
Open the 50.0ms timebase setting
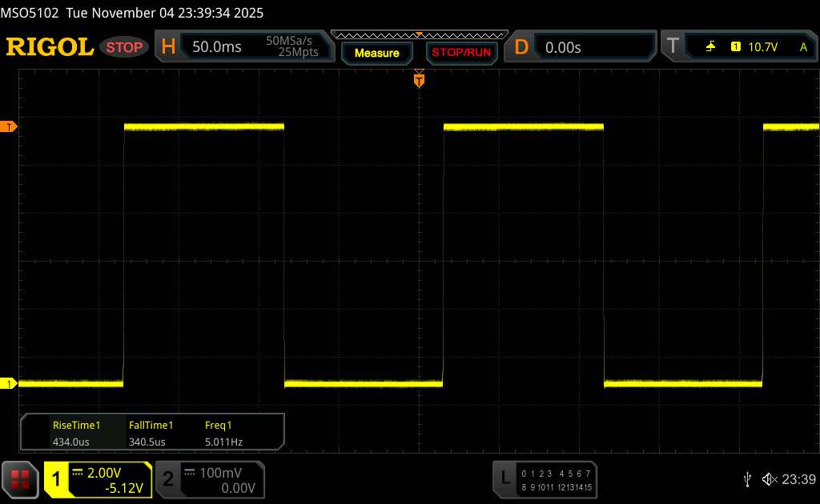[217, 47]
